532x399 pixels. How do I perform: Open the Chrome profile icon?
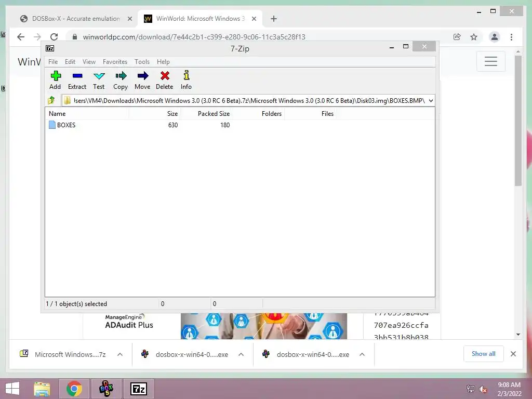tap(495, 37)
